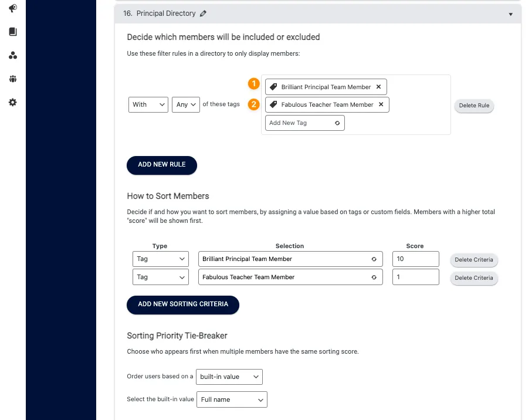Click the score field showing 10
532x420 pixels.
415,259
